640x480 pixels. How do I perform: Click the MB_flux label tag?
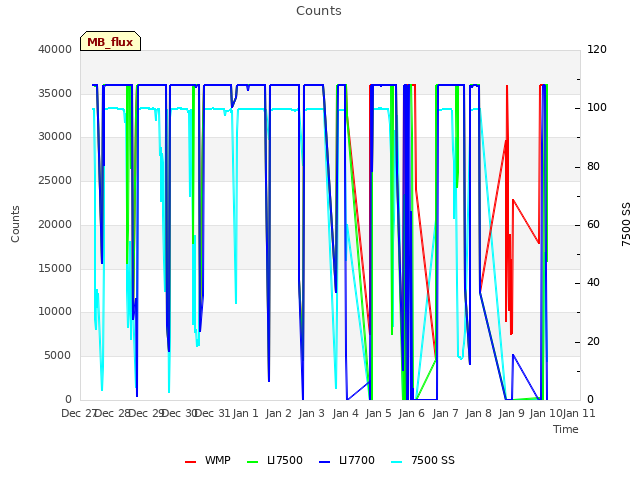tap(110, 41)
